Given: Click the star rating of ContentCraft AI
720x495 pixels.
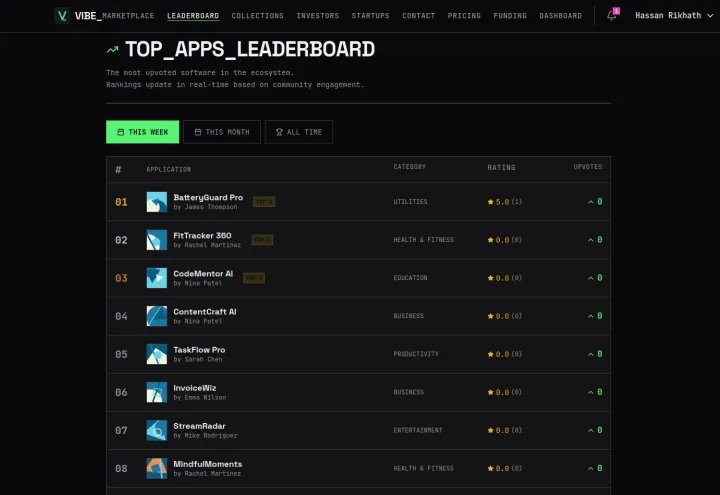Looking at the screenshot, I should pos(505,316).
